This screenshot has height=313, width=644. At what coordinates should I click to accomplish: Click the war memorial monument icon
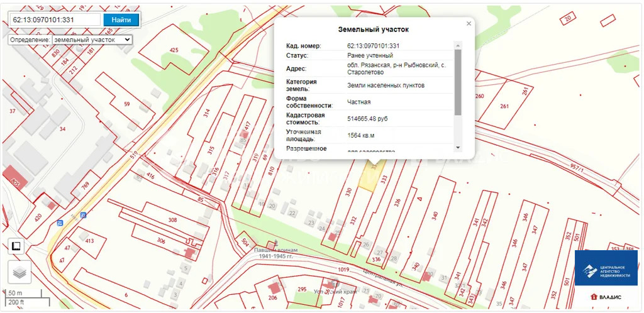pos(274,241)
